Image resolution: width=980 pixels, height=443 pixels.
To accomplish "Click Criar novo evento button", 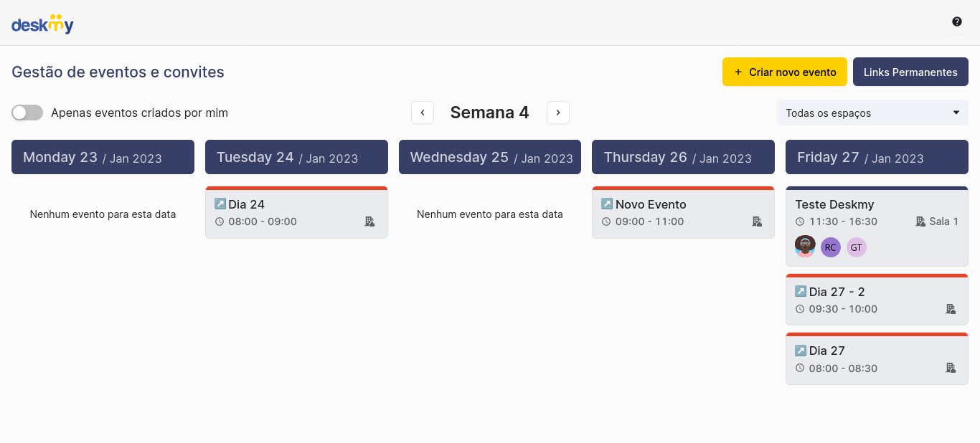I will point(785,72).
